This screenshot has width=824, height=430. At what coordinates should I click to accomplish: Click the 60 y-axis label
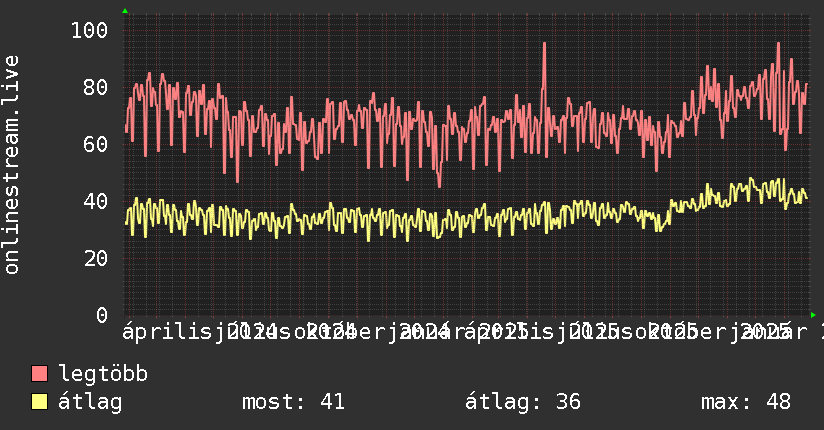(x=96, y=144)
